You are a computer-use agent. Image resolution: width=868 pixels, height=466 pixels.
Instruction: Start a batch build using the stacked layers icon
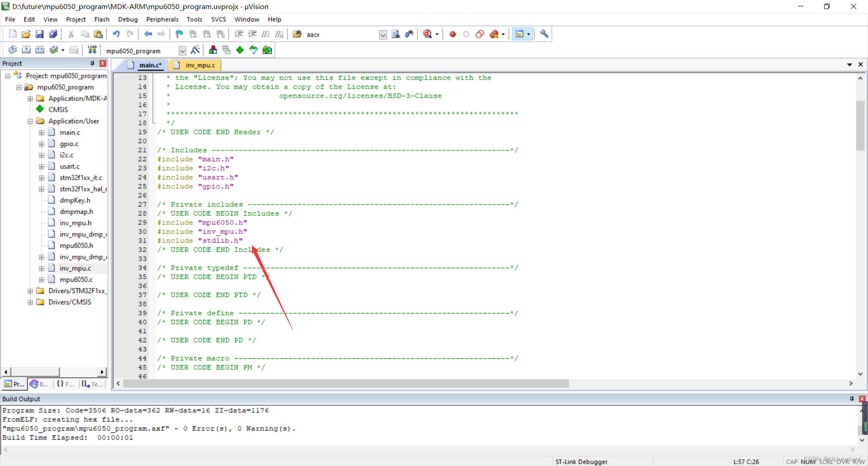[x=54, y=50]
